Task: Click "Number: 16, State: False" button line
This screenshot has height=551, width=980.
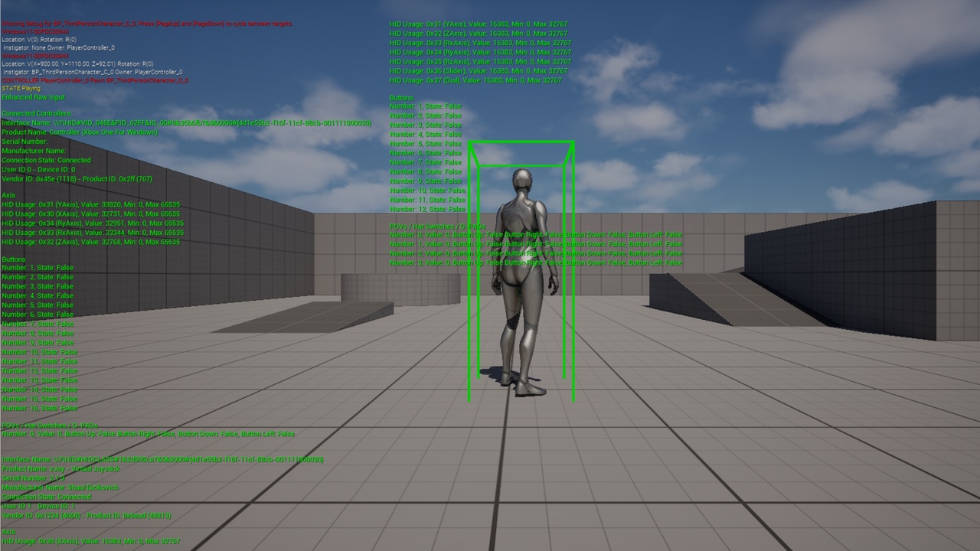Action: coord(40,408)
